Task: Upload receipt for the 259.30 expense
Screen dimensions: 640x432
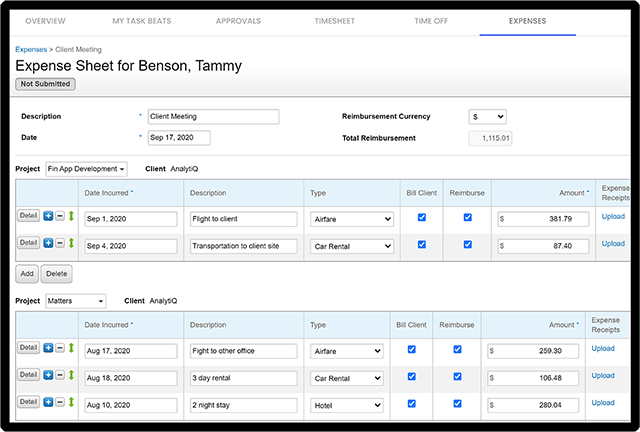Action: [603, 349]
